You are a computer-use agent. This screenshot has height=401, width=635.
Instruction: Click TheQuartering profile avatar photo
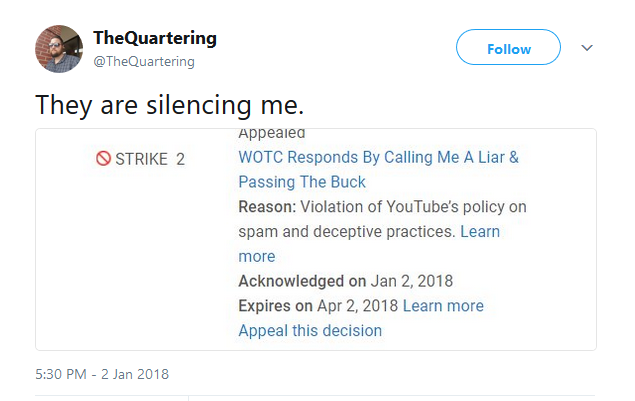click(59, 48)
